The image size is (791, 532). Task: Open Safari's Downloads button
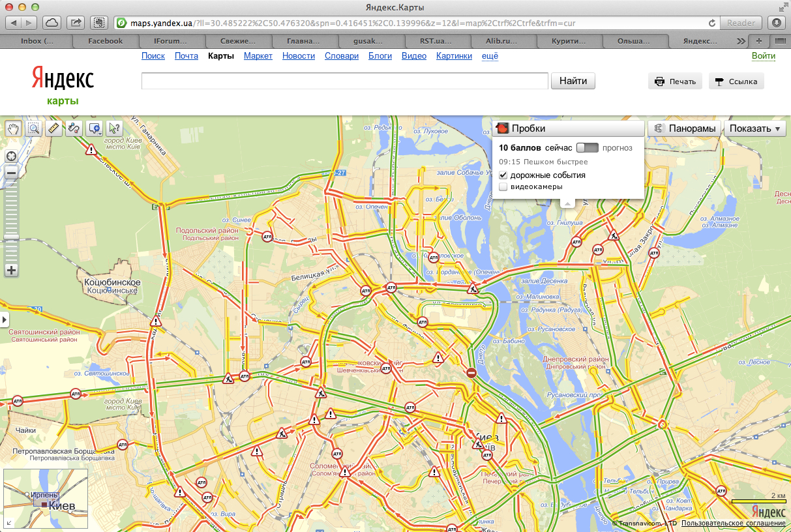point(777,23)
